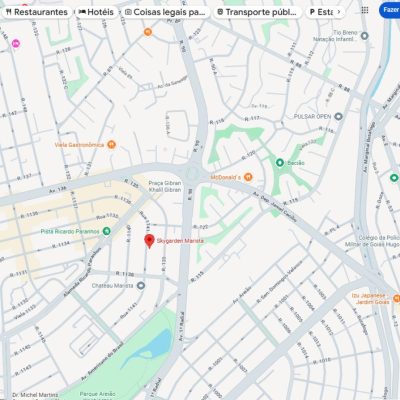This screenshot has width=400, height=400.
Task: Click the Pista Ricardo Paranhos green marker
Action: click(x=106, y=231)
